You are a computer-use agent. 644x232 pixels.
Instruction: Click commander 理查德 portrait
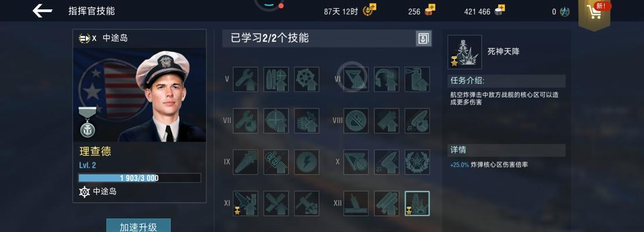[140, 95]
